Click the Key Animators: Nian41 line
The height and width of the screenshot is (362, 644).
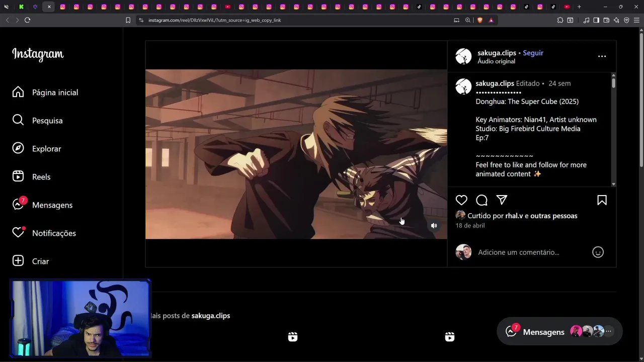point(536,120)
